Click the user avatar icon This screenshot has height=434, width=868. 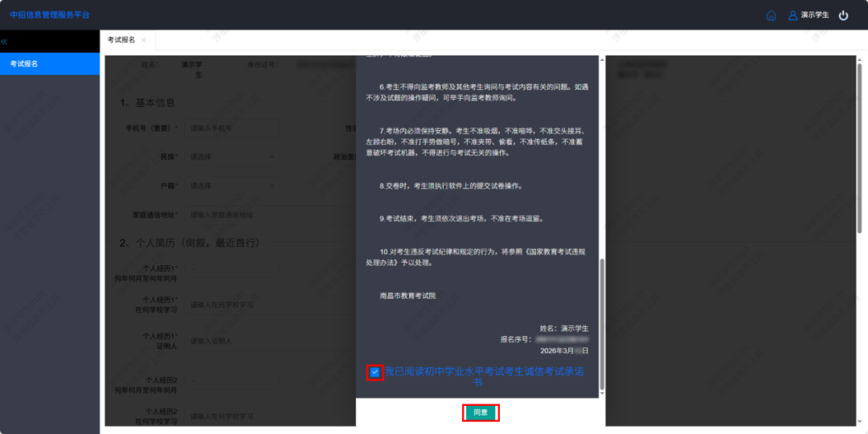tap(792, 15)
